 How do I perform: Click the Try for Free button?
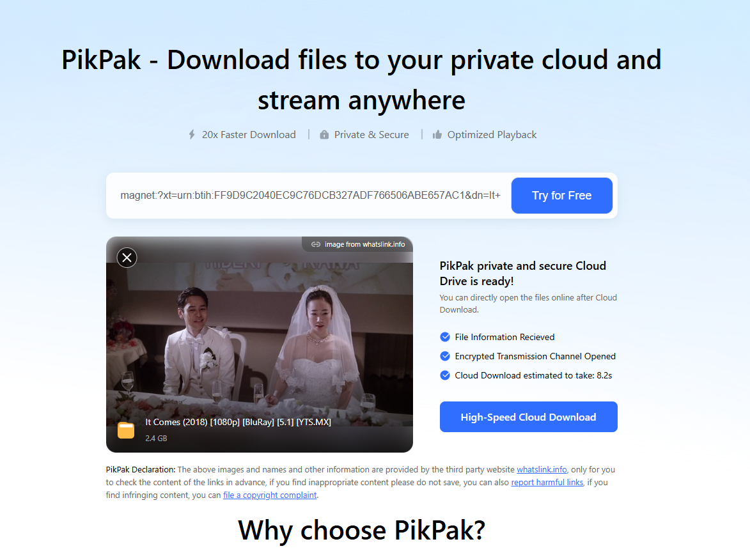coord(562,196)
